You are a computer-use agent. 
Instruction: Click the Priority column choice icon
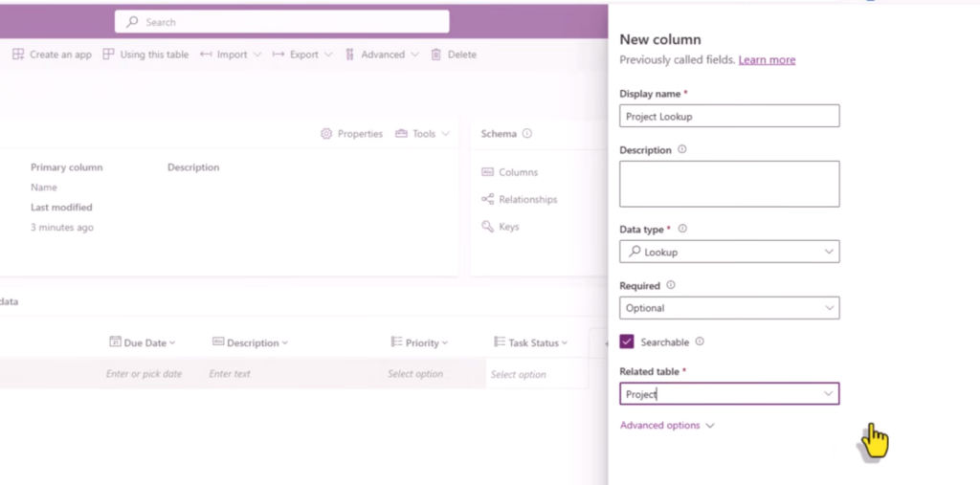[396, 342]
